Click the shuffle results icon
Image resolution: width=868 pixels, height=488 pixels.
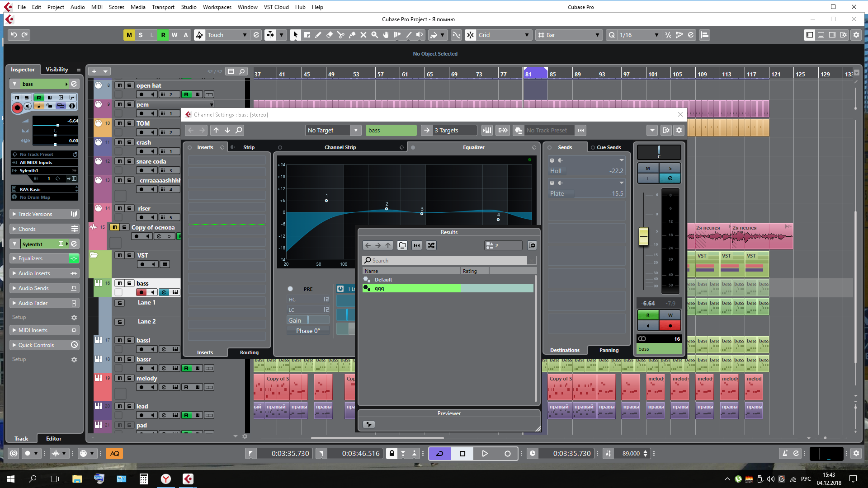point(431,245)
